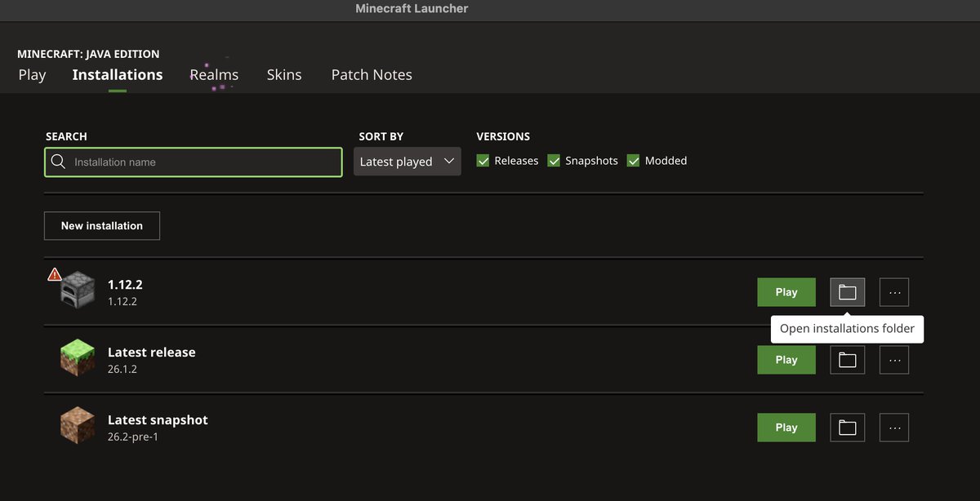980x501 pixels.
Task: Open folder for Latest release installation
Action: [848, 360]
